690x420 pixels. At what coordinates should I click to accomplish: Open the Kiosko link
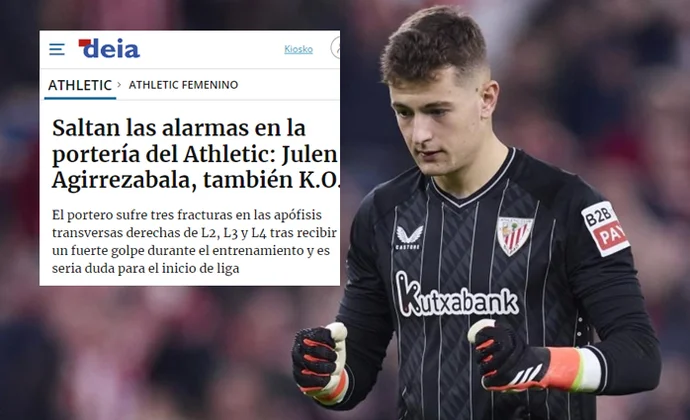(298, 49)
